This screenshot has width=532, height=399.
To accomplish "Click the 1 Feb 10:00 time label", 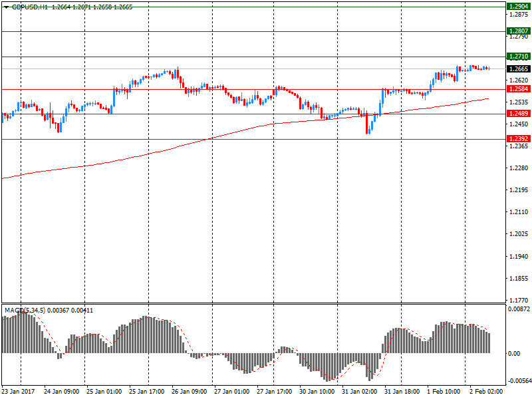I will tap(444, 392).
